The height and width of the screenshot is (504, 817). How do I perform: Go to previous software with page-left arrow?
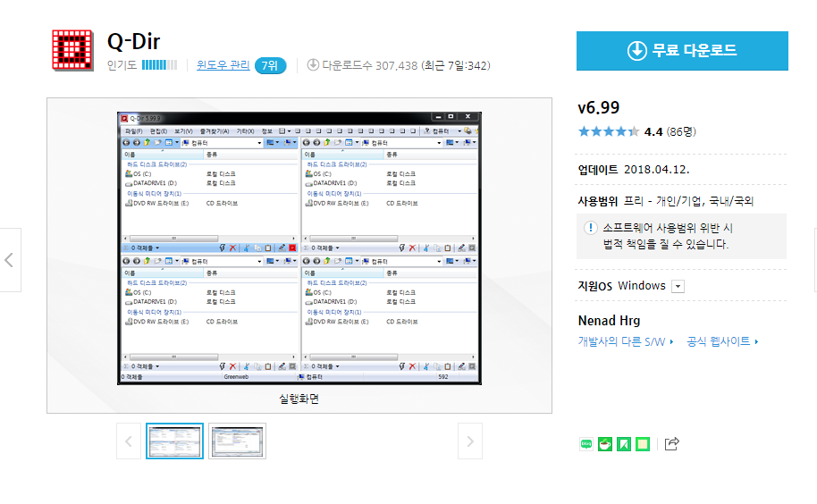(x=9, y=260)
